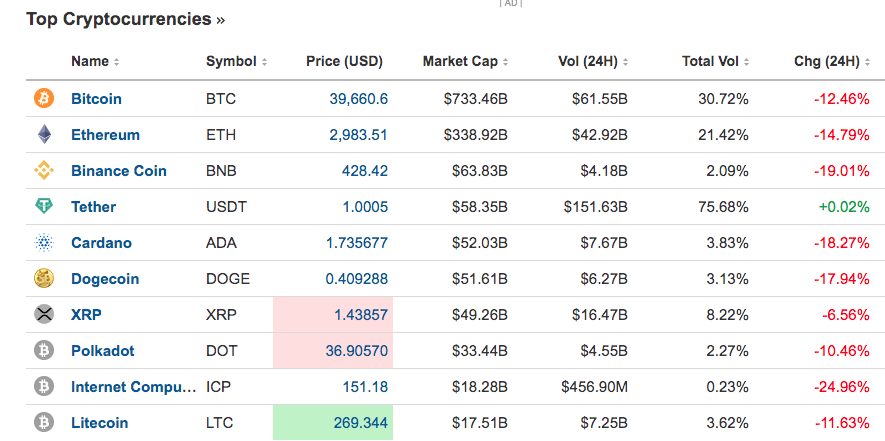Click the Ethereum diamond logo icon

pyautogui.click(x=43, y=134)
